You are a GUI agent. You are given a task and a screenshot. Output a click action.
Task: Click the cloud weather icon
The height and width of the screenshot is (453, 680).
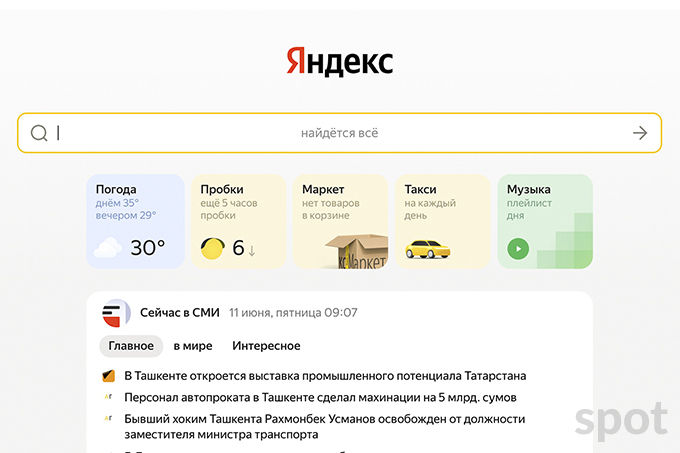(x=108, y=248)
